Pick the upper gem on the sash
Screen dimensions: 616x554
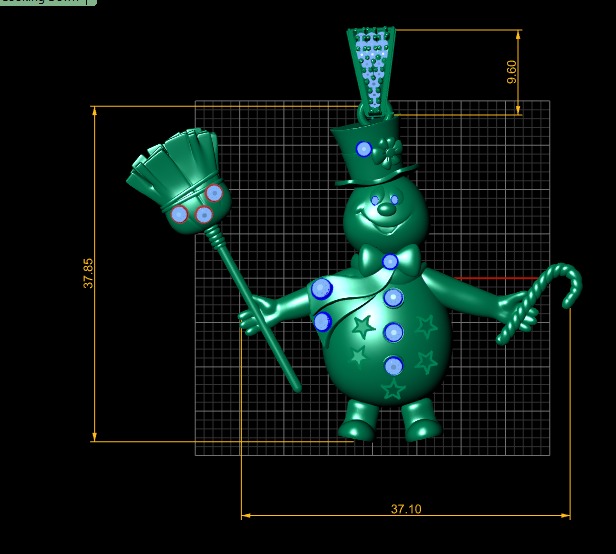click(x=322, y=289)
